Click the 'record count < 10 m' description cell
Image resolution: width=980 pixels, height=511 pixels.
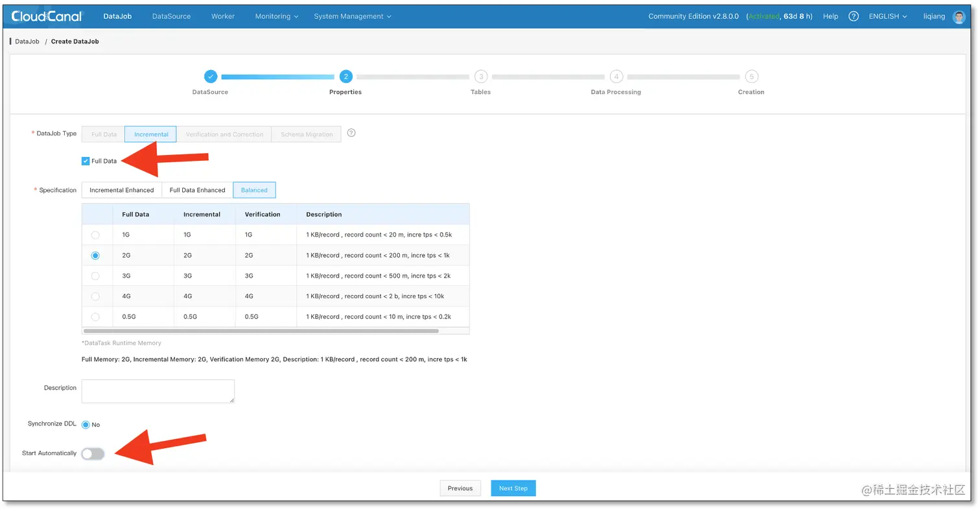(383, 317)
